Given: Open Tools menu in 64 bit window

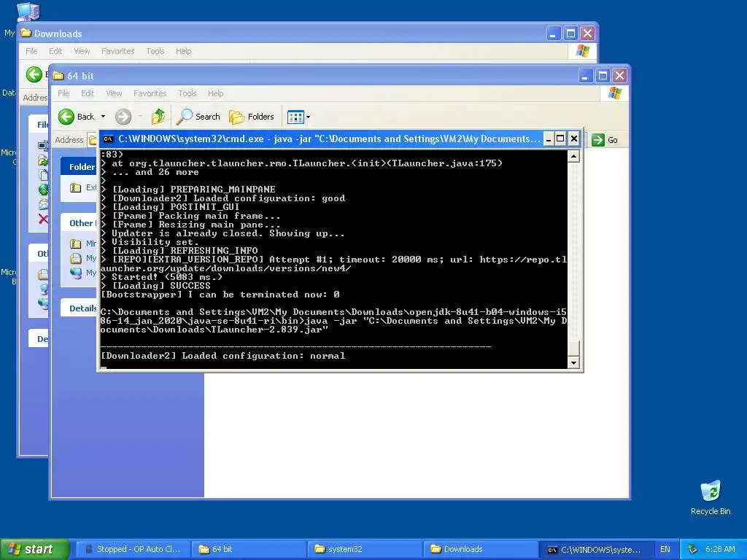Looking at the screenshot, I should click(187, 93).
